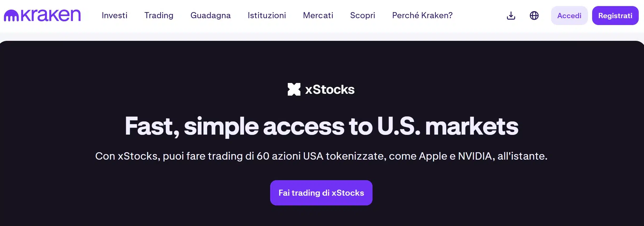Image resolution: width=644 pixels, height=226 pixels.
Task: Open the Mercati menu item
Action: click(x=318, y=16)
